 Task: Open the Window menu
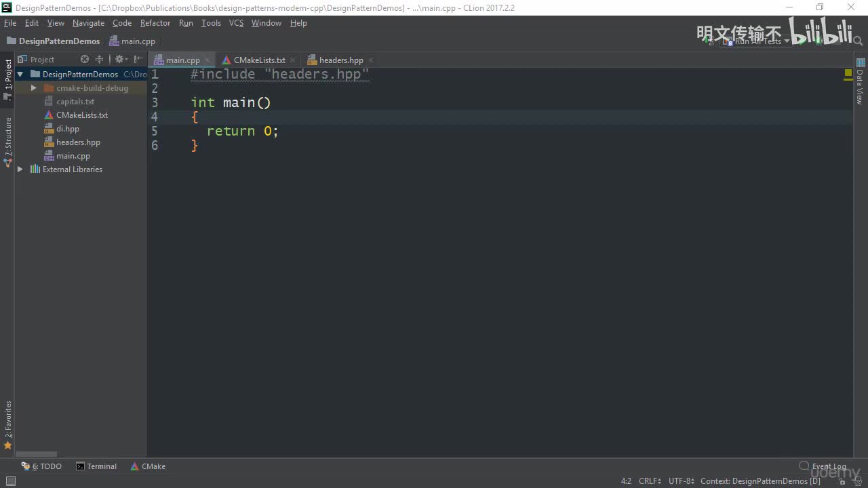pyautogui.click(x=267, y=23)
